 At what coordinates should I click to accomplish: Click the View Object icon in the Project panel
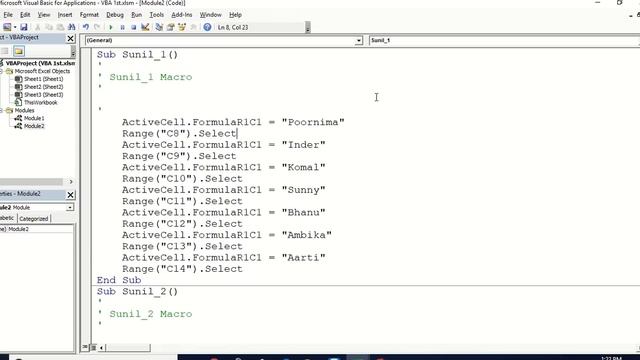click(5, 51)
